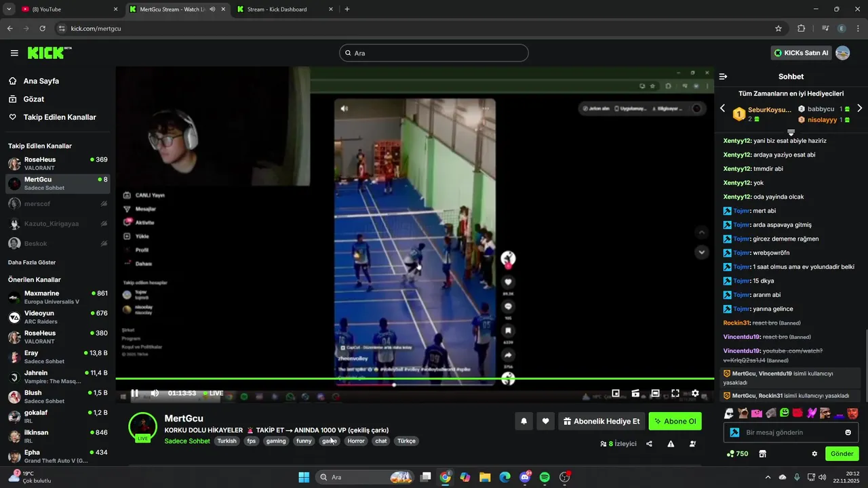Type in Bir mesaj gönderin field

pyautogui.click(x=790, y=432)
